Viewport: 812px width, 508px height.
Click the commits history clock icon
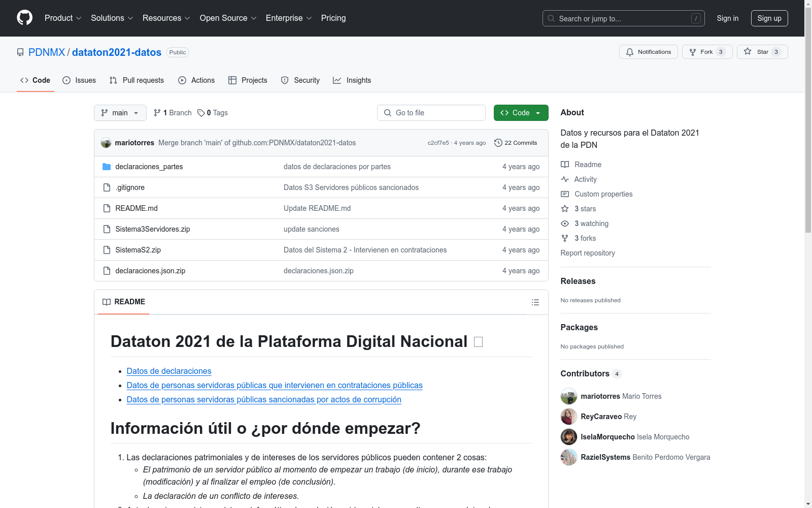coord(498,143)
